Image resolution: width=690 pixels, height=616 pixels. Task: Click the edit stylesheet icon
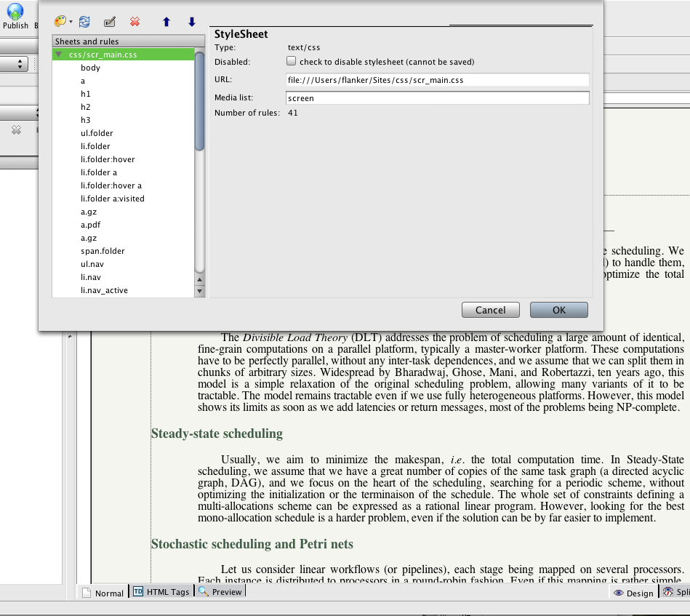pyautogui.click(x=110, y=22)
